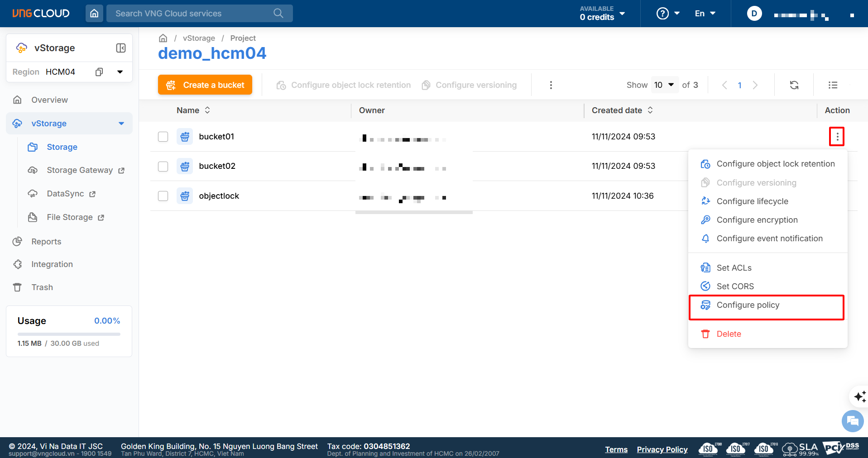Click the home icon in top bar
The image size is (868, 458).
click(x=94, y=14)
